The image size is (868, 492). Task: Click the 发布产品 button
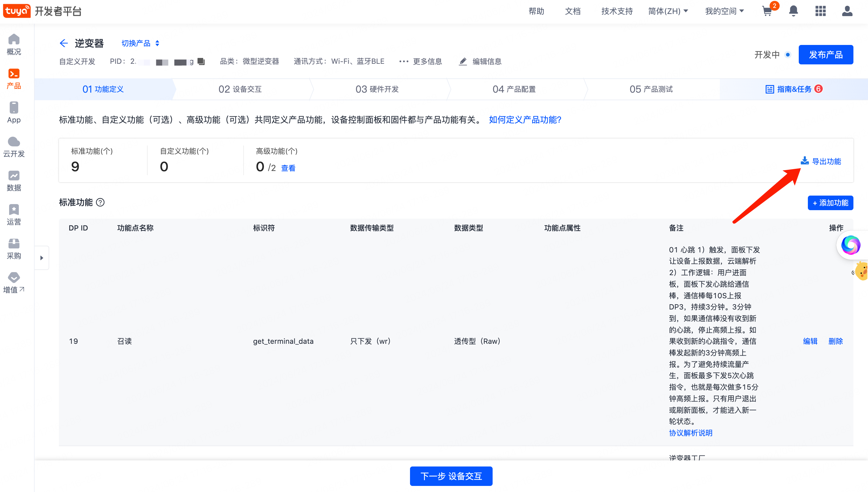click(x=826, y=54)
